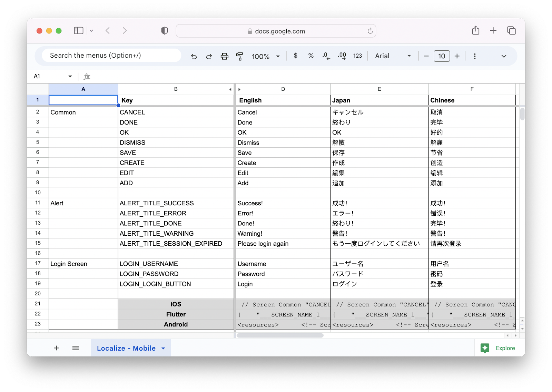Increase decimal places icon
The height and width of the screenshot is (392, 552).
(x=342, y=56)
